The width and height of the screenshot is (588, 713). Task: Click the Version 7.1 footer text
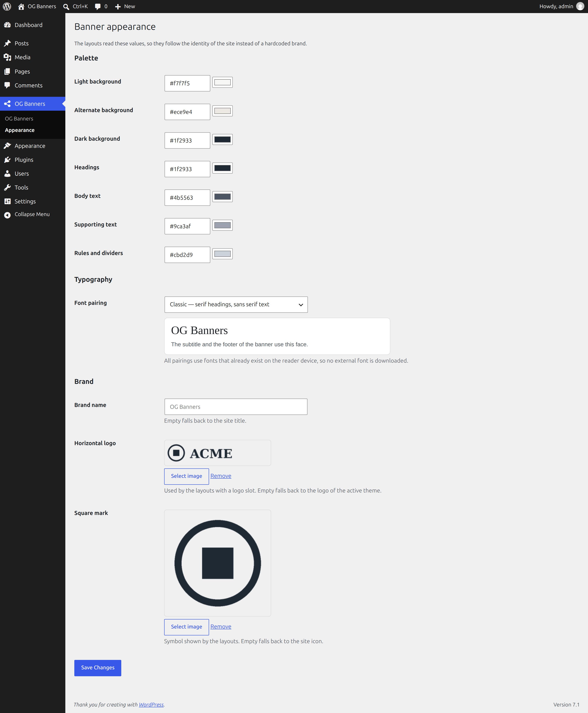566,704
